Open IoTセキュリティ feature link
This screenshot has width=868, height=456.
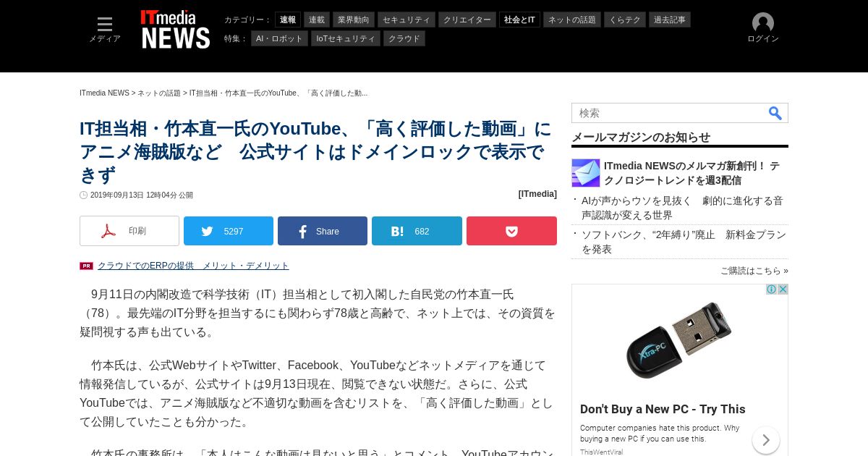click(x=346, y=38)
